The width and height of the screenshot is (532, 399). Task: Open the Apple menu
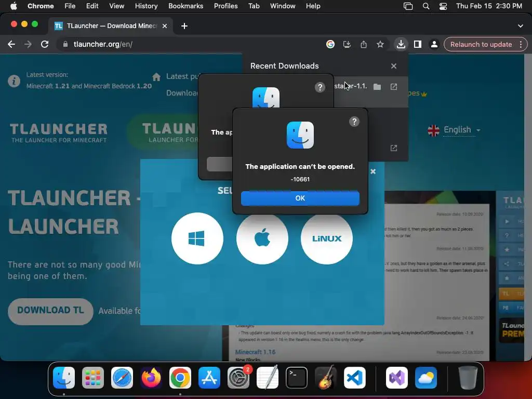click(14, 6)
